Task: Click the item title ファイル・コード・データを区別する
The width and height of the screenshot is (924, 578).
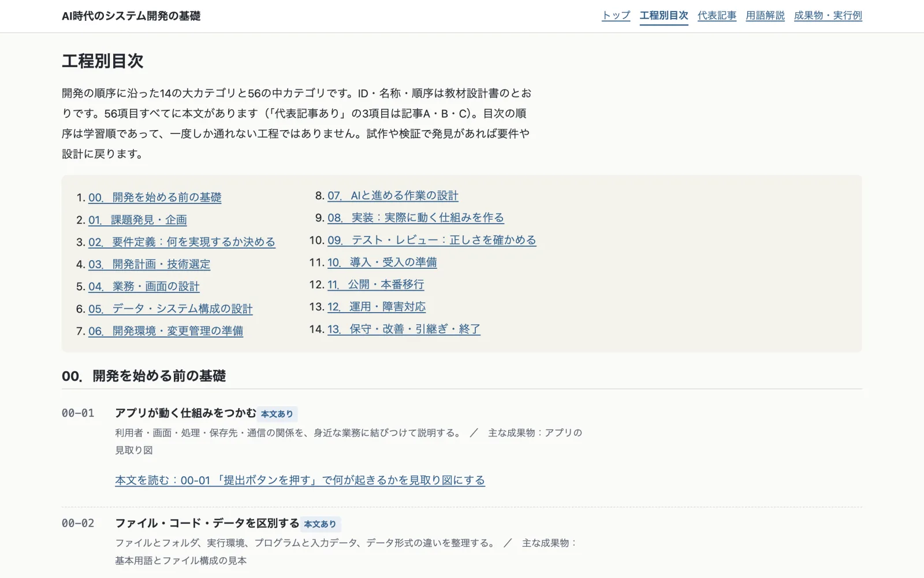Action: (x=207, y=524)
